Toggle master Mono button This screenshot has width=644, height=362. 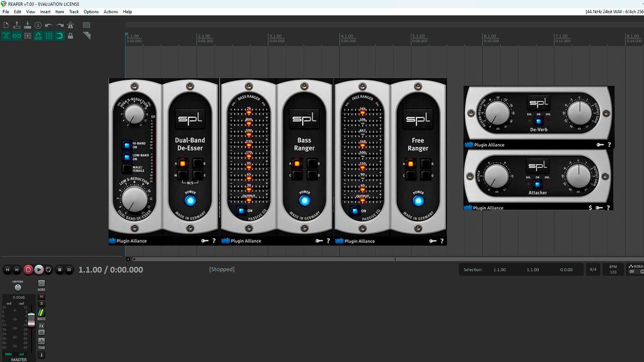[41, 283]
